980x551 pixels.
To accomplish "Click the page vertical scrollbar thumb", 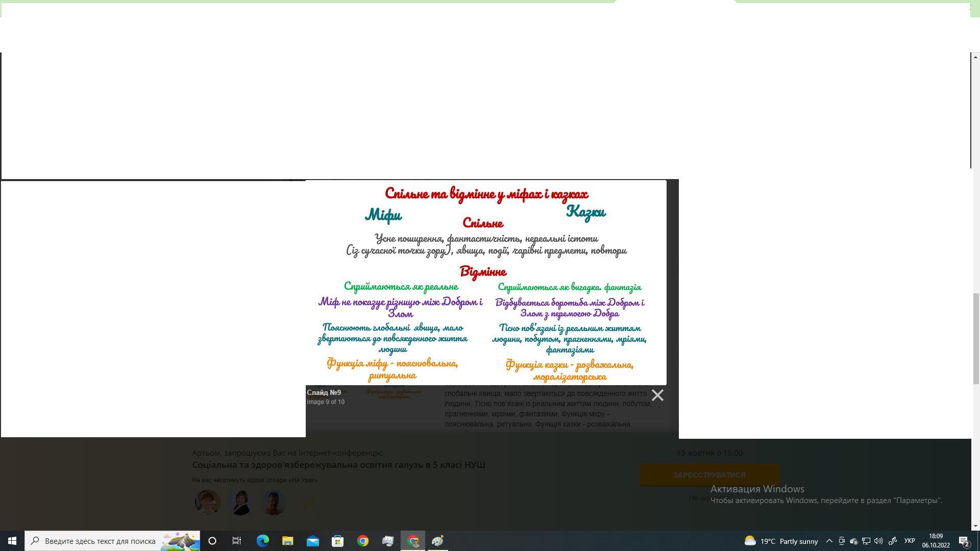I will [x=976, y=338].
